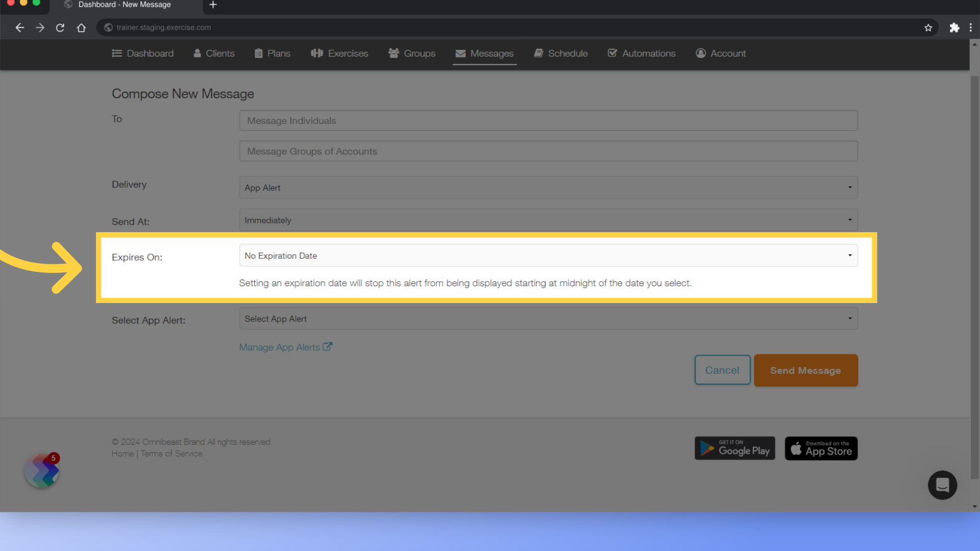Screen dimensions: 980x551
Task: Open the colorful chevron widget with badge
Action: [42, 470]
